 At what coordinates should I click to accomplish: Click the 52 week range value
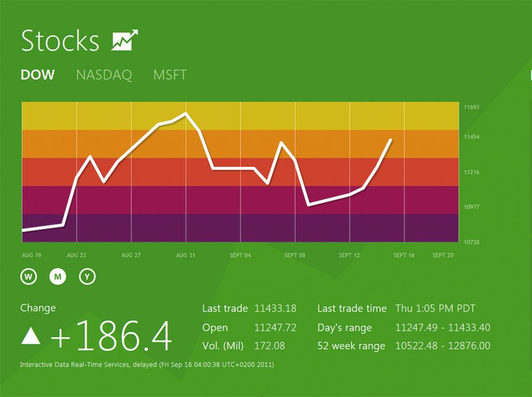coord(443,346)
